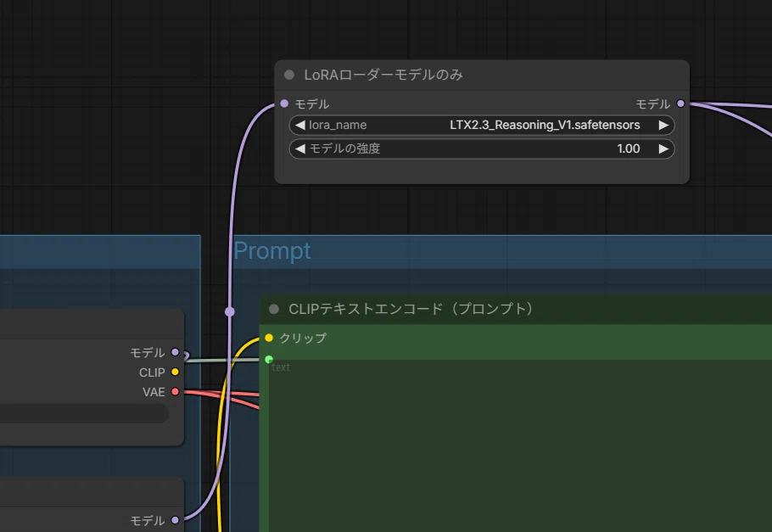Screen dimensions: 772x532
Task: Click inside the prompt text area
Action: tap(520, 445)
